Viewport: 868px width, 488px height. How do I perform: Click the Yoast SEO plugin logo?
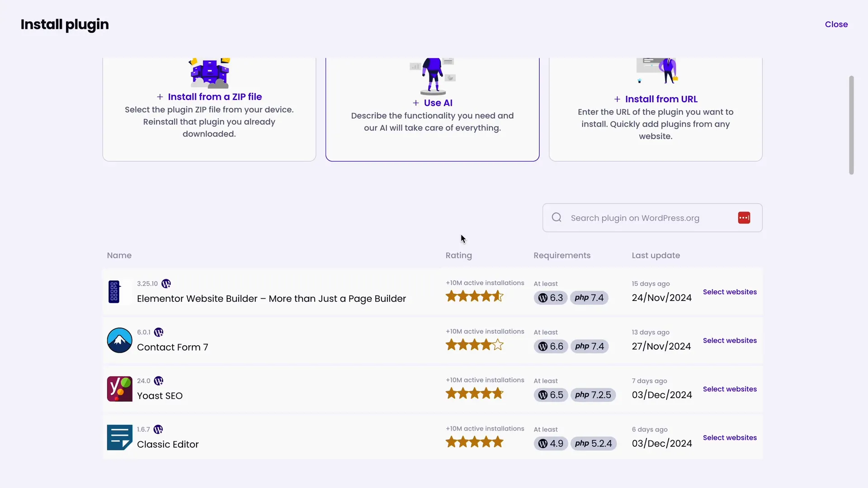tap(120, 389)
